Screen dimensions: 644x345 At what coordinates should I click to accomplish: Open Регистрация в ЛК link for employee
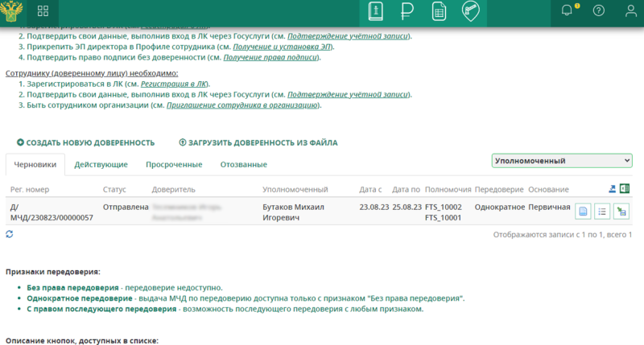pyautogui.click(x=174, y=84)
